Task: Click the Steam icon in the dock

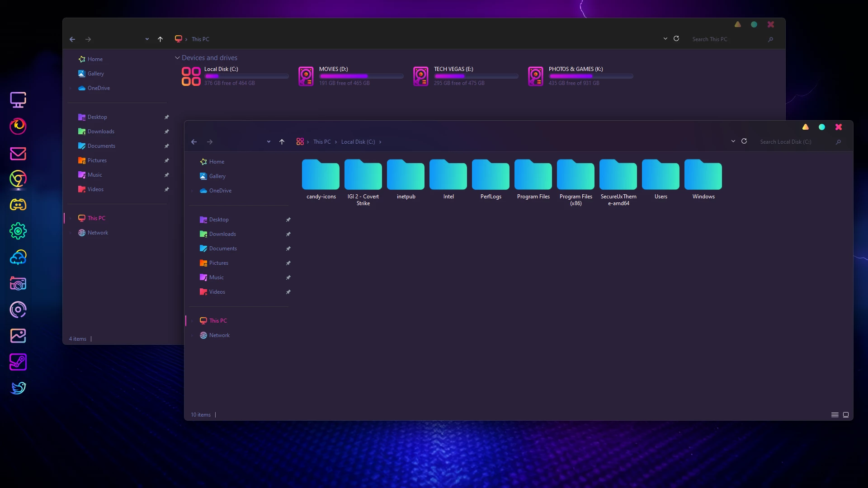Action: 18,362
